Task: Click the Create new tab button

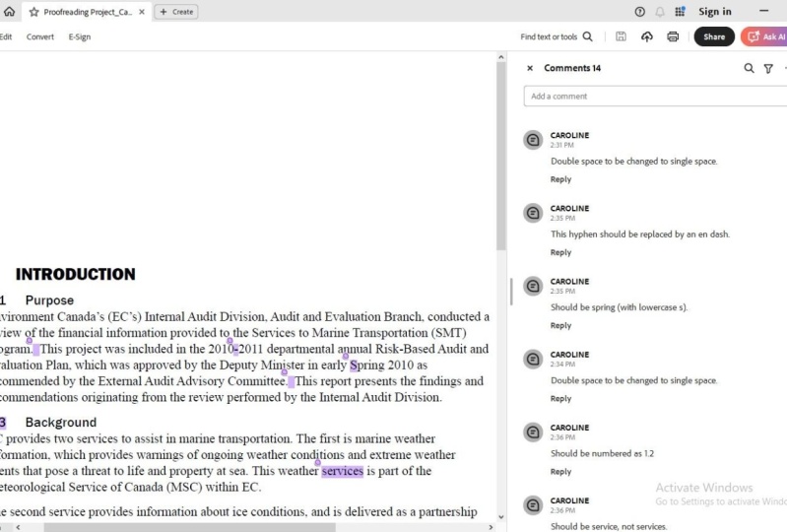Action: 176,12
